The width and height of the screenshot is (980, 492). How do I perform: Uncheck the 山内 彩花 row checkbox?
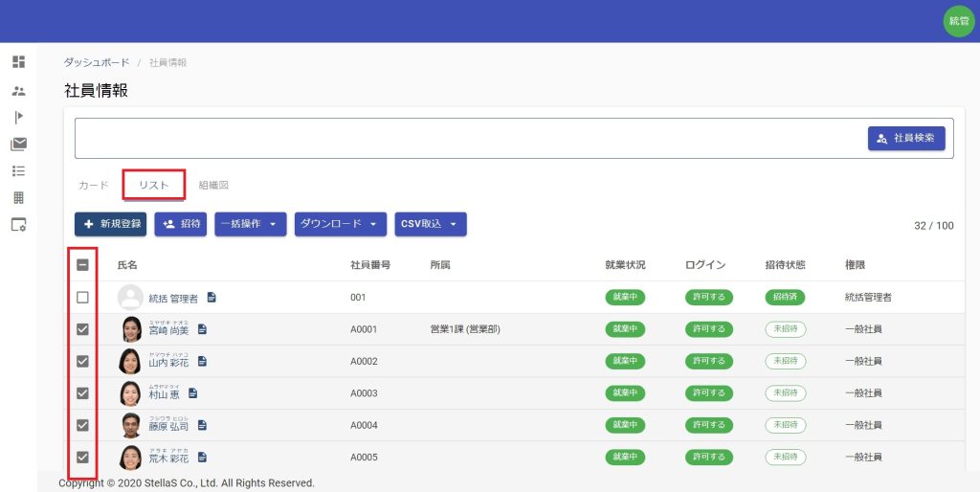click(x=82, y=361)
